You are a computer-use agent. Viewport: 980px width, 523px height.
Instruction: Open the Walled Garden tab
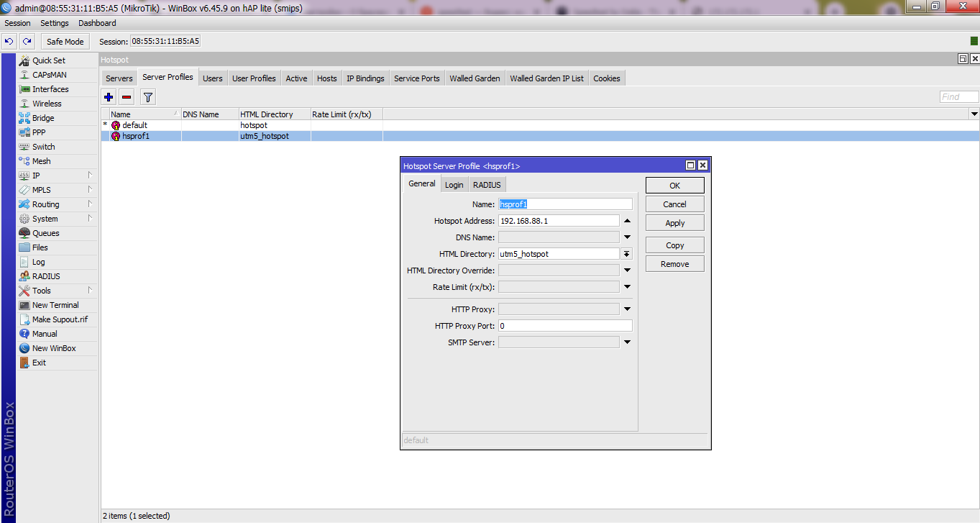pos(475,78)
